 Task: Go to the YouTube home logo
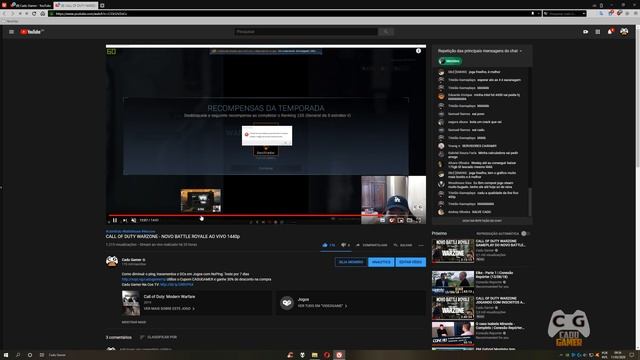point(32,32)
